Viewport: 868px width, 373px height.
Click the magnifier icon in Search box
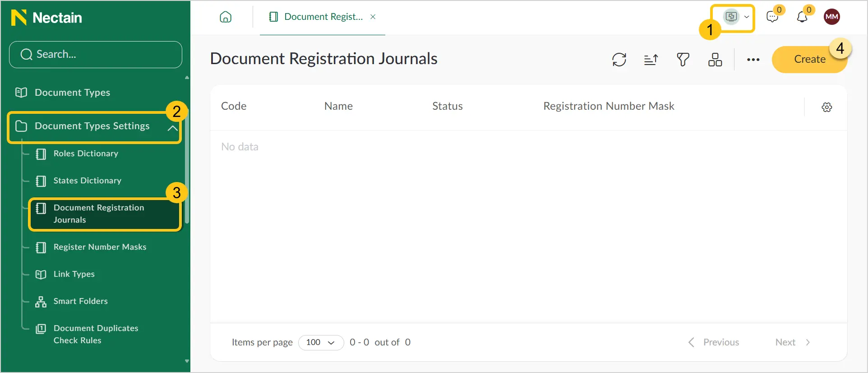coord(27,55)
